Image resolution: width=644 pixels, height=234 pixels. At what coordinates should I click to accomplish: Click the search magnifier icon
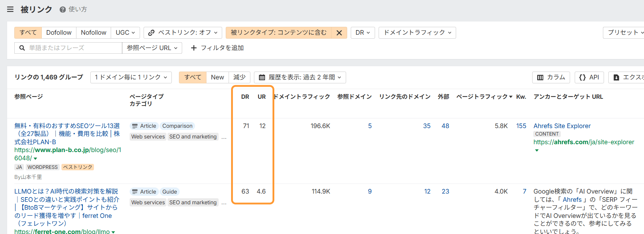[x=22, y=48]
